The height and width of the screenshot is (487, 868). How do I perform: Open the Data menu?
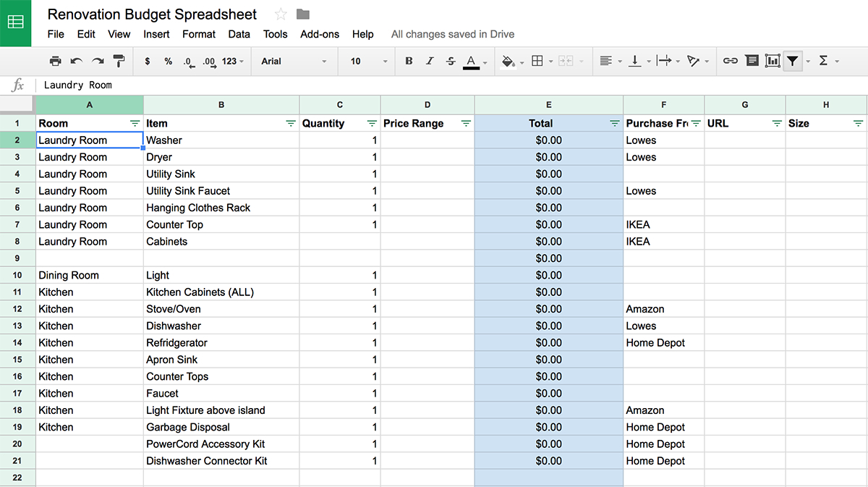pyautogui.click(x=239, y=34)
